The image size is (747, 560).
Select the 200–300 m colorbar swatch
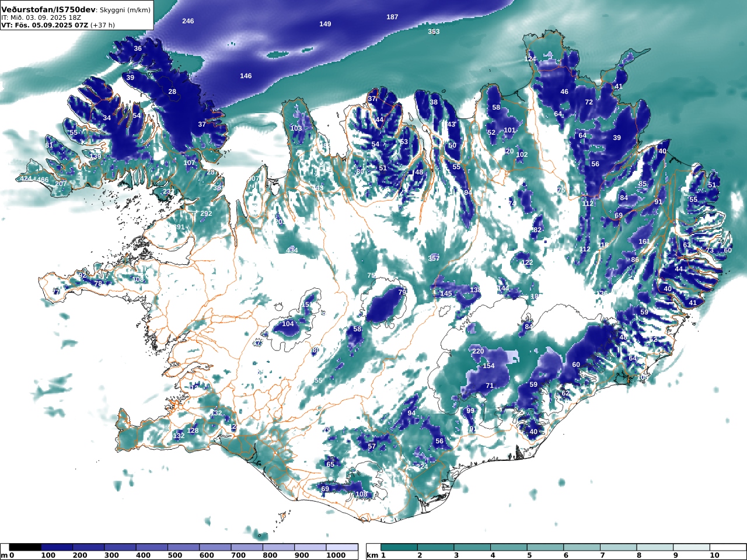[x=88, y=547]
